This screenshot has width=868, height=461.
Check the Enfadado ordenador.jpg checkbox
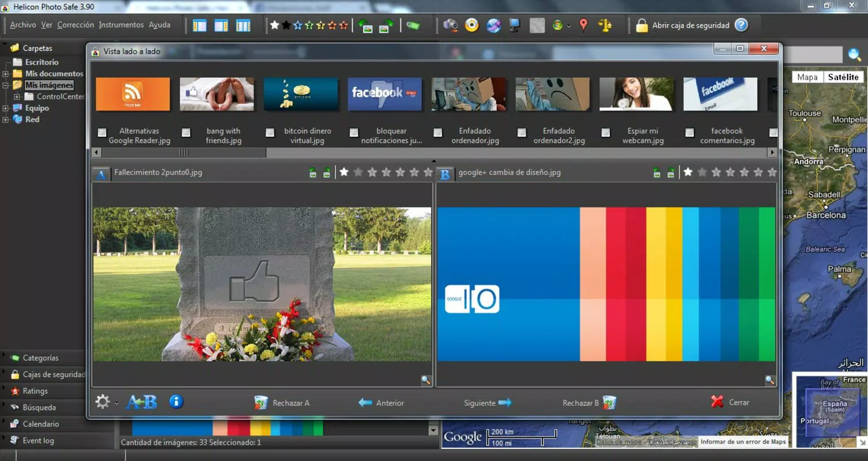click(437, 133)
